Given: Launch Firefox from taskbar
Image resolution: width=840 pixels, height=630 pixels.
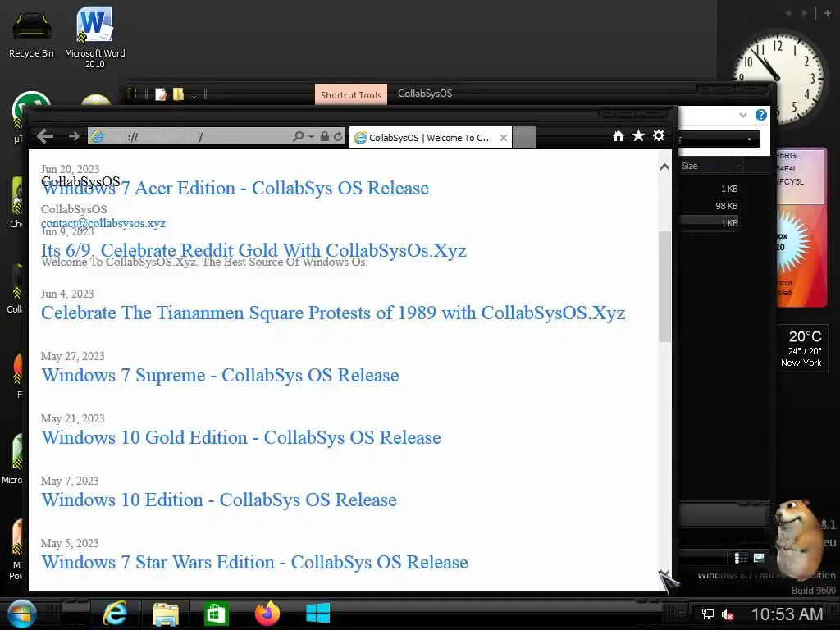Looking at the screenshot, I should tap(267, 614).
